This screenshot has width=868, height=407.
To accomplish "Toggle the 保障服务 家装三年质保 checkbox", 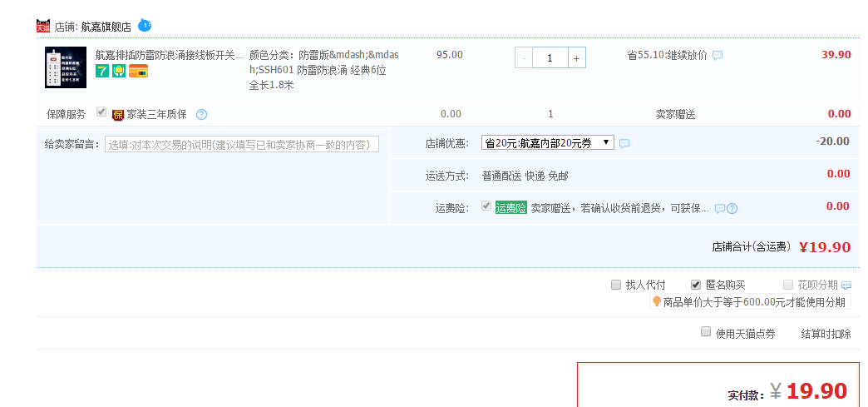I will pyautogui.click(x=101, y=112).
